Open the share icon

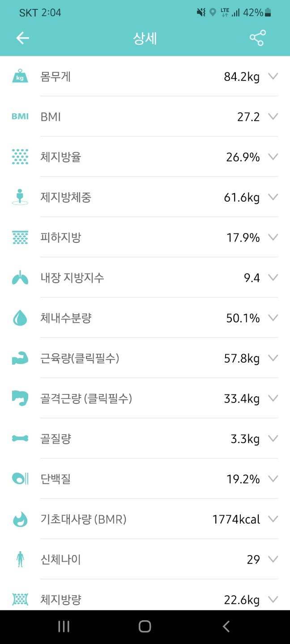tap(257, 38)
